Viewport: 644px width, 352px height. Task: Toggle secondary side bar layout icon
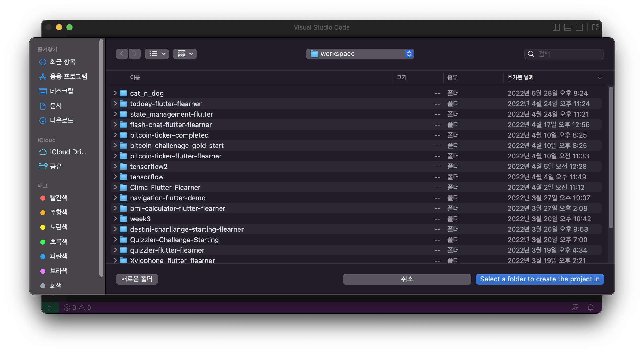coord(579,27)
